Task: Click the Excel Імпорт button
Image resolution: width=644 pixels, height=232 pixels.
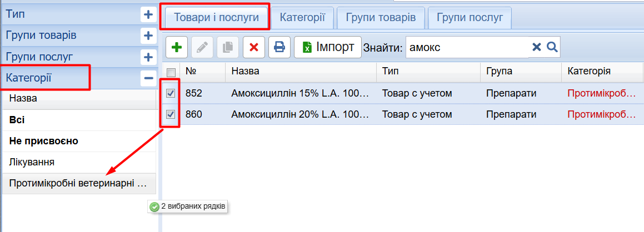Action: pyautogui.click(x=328, y=47)
